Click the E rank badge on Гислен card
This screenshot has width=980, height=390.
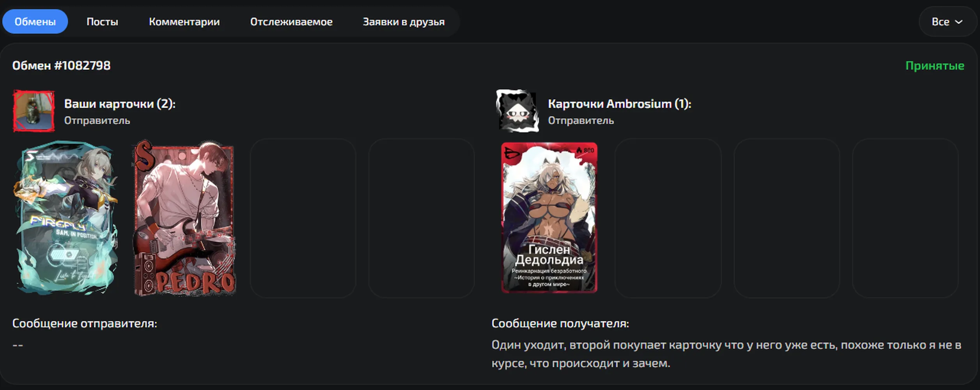coord(512,153)
